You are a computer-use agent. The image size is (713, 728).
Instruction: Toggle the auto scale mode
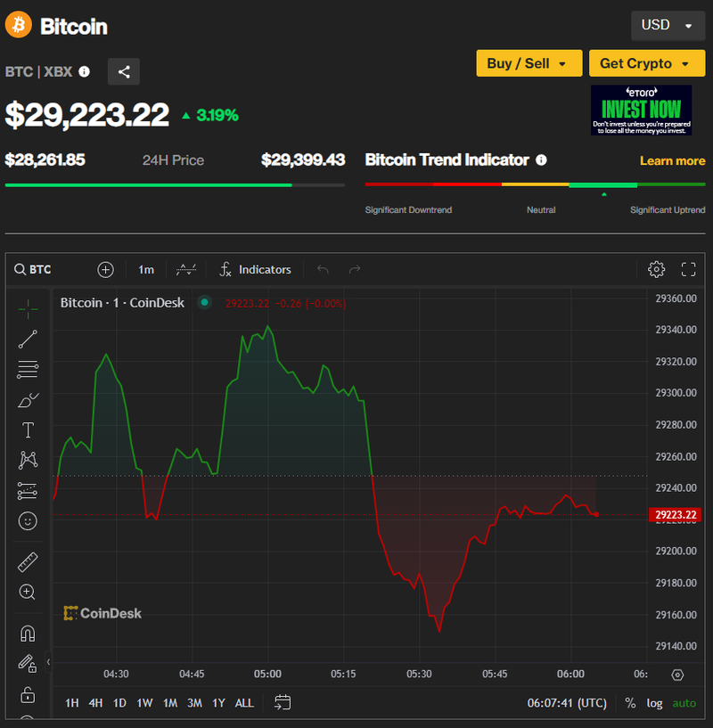pos(684,703)
